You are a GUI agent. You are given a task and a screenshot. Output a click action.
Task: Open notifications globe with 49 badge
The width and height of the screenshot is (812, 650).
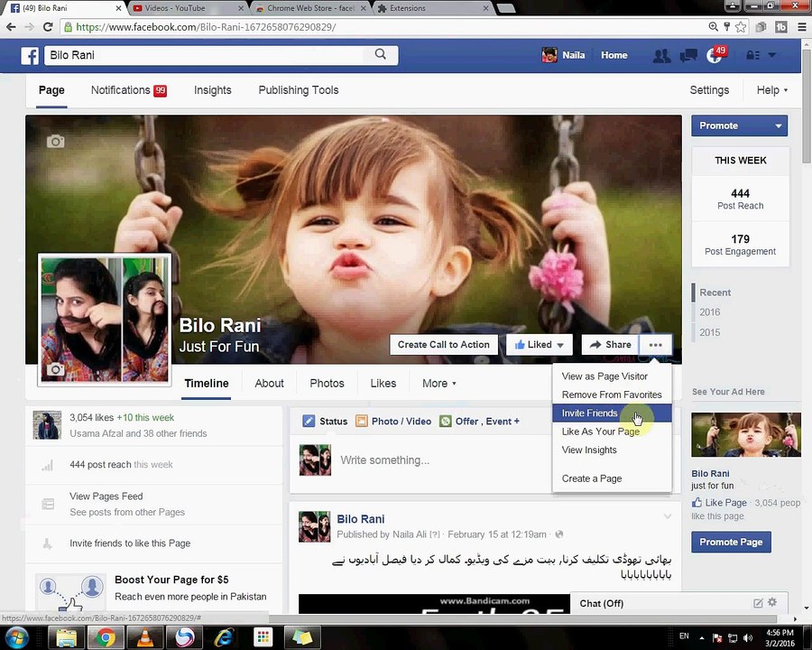pos(715,55)
